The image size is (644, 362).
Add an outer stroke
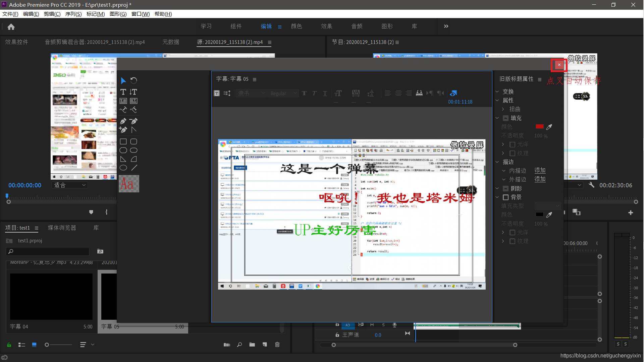coord(540,179)
